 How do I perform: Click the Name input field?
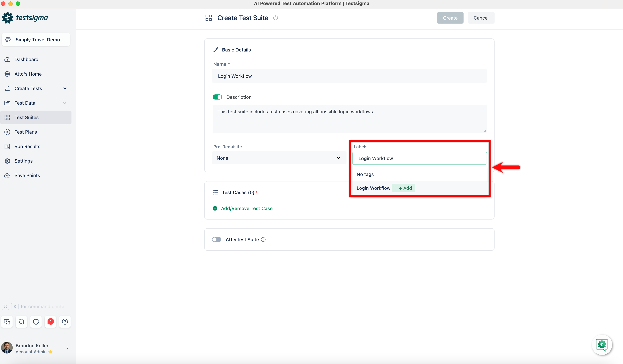point(349,76)
